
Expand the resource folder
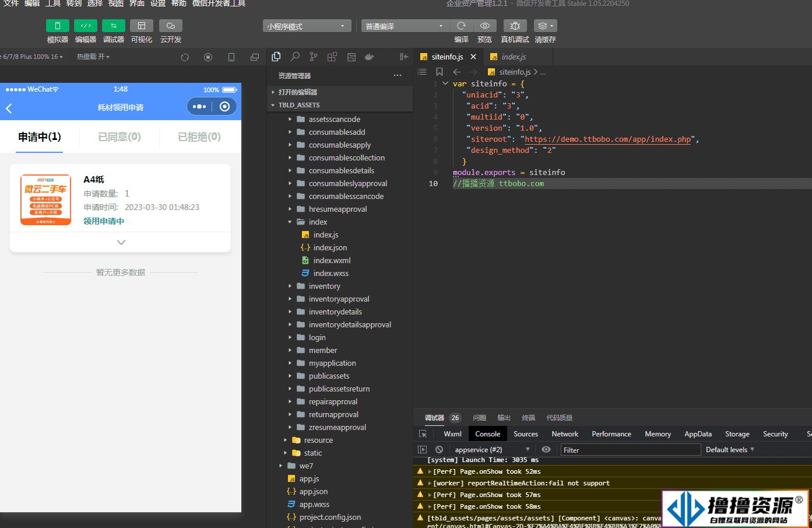(340, 440)
